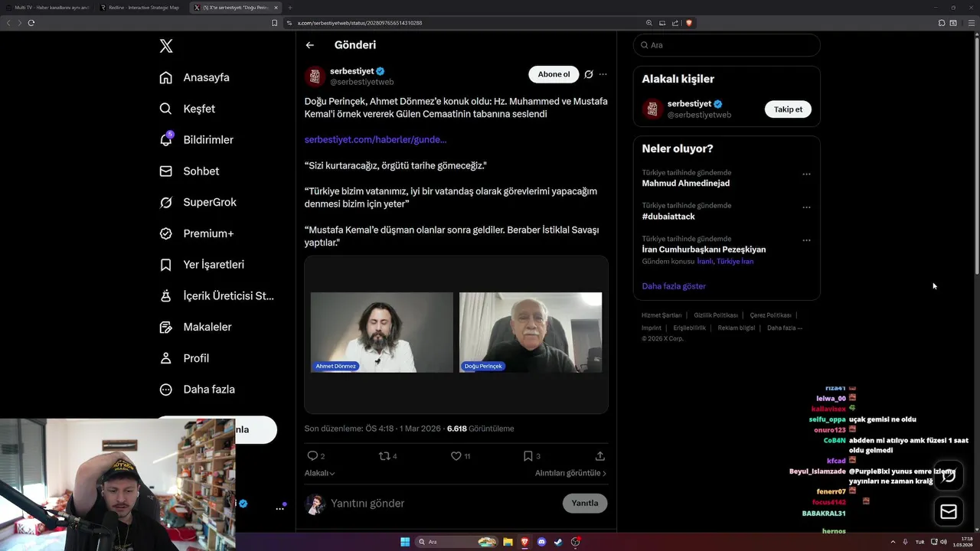Viewport: 980px width, 551px height.
Task: Click the Grok icon beside Abone ol
Action: [589, 74]
